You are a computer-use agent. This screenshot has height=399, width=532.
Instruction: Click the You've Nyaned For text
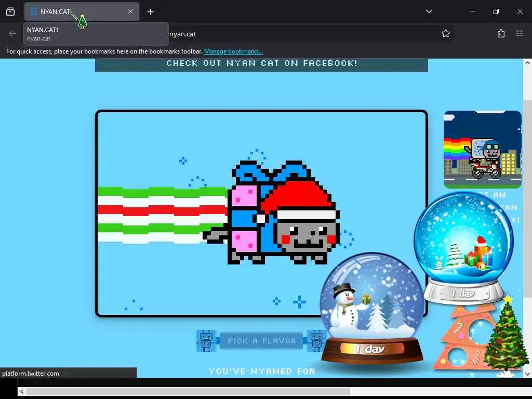[262, 371]
